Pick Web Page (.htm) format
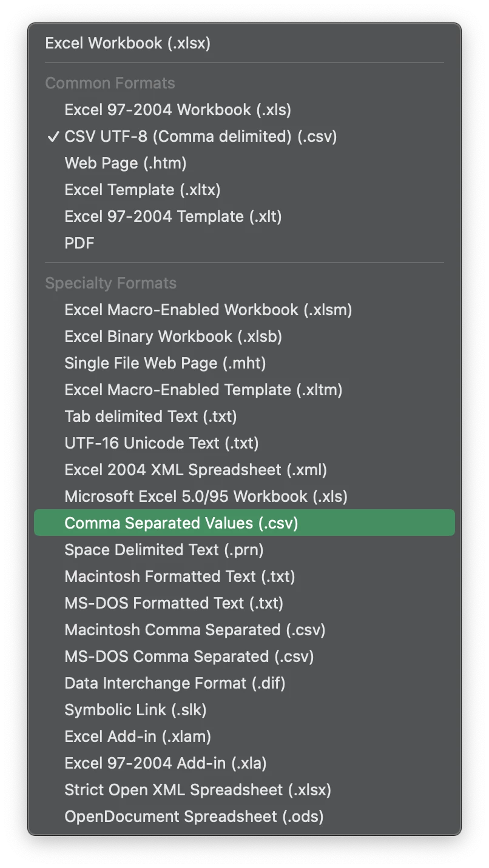Image resolution: width=489 pixels, height=868 pixels. point(244,163)
